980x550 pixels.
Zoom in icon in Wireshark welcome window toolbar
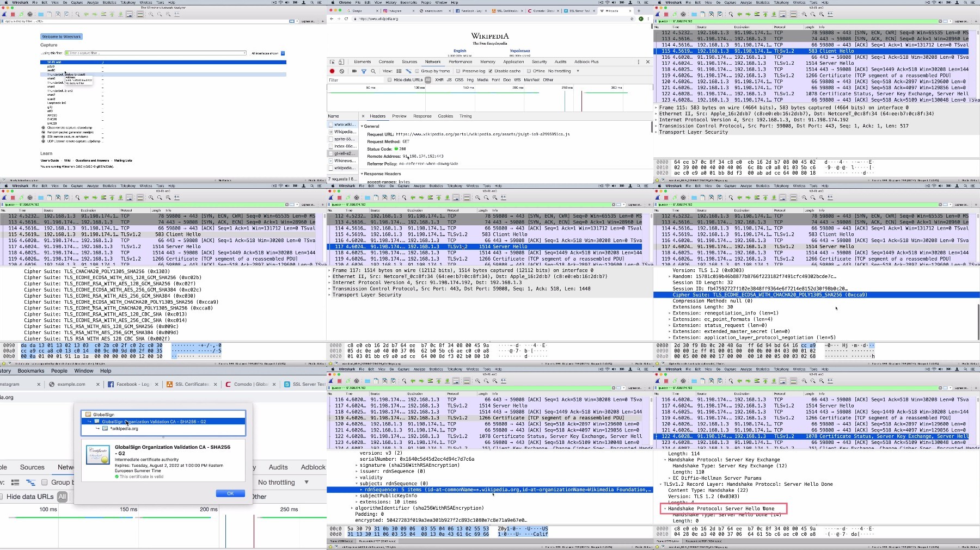151,14
